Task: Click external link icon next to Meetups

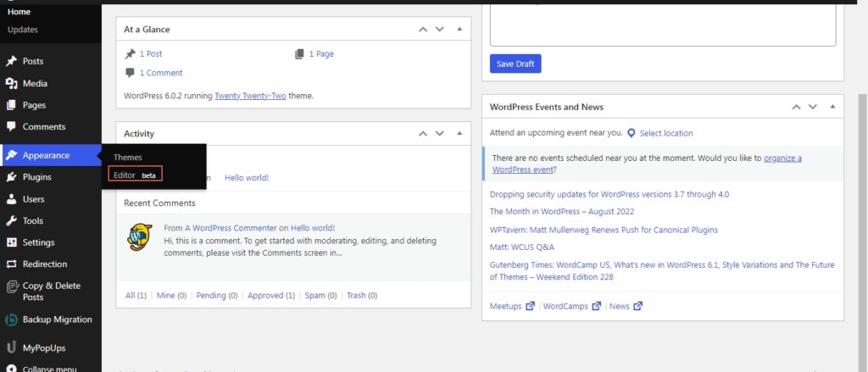Action: click(x=531, y=306)
